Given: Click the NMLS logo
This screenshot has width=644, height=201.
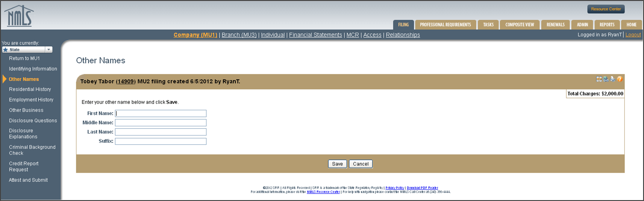Looking at the screenshot, I should coord(19,16).
